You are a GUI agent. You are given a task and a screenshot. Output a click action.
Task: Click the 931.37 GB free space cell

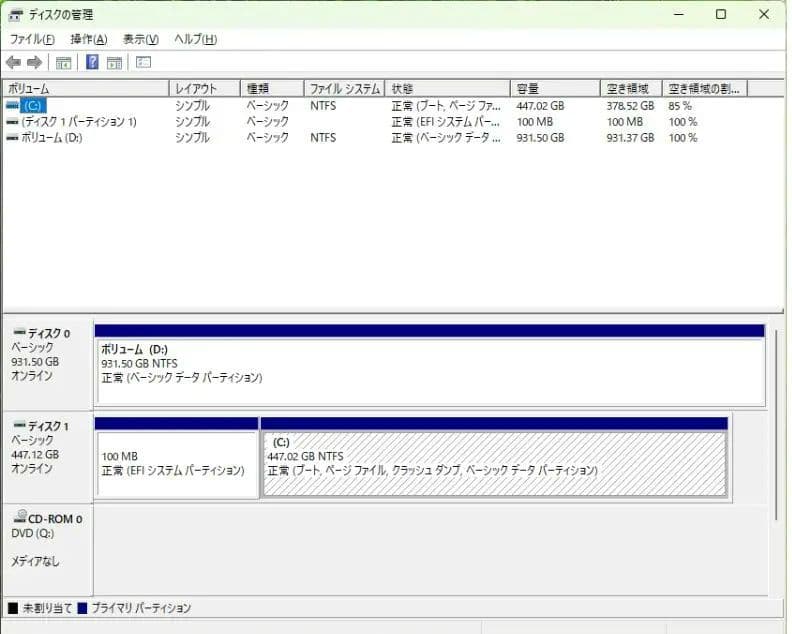click(x=630, y=138)
